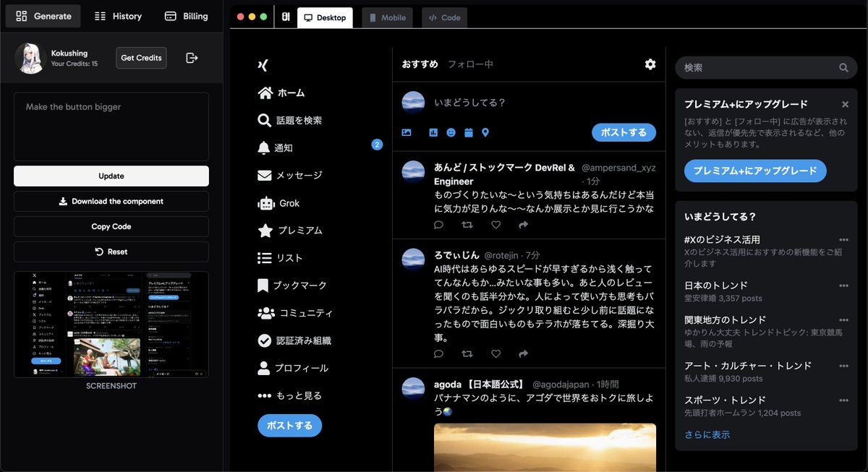The height and width of the screenshot is (472, 868).
Task: Repost the ろでぃじん post
Action: pos(467,353)
